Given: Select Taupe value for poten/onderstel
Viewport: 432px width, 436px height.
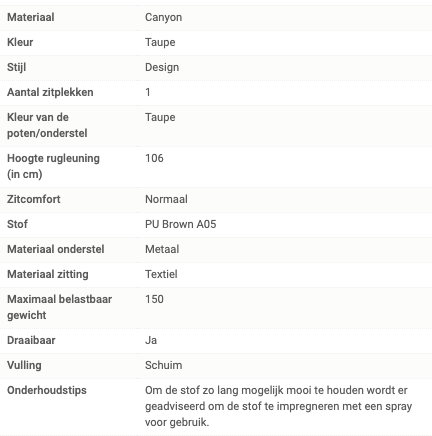Looking at the screenshot, I should (x=160, y=117).
